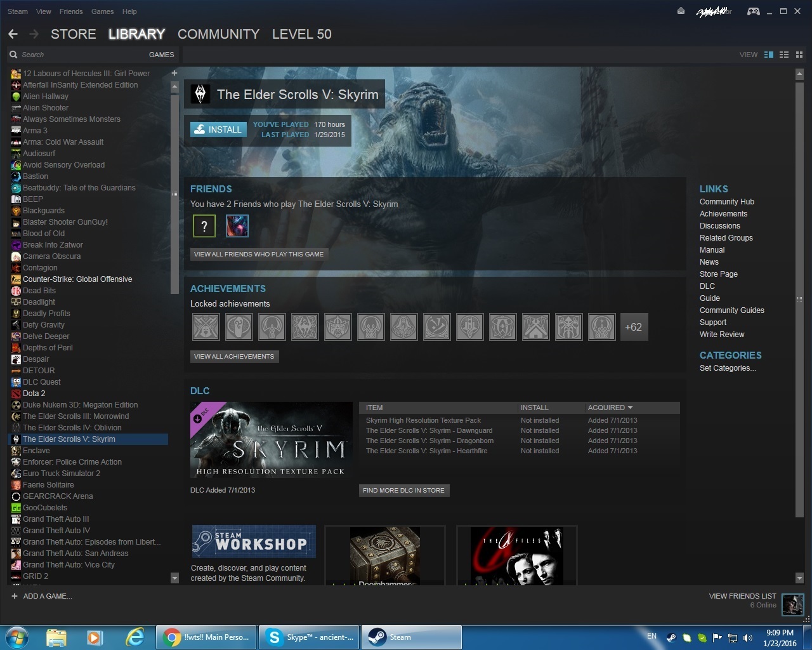The height and width of the screenshot is (650, 812).
Task: Switch to grid view icon
Action: pyautogui.click(x=799, y=55)
